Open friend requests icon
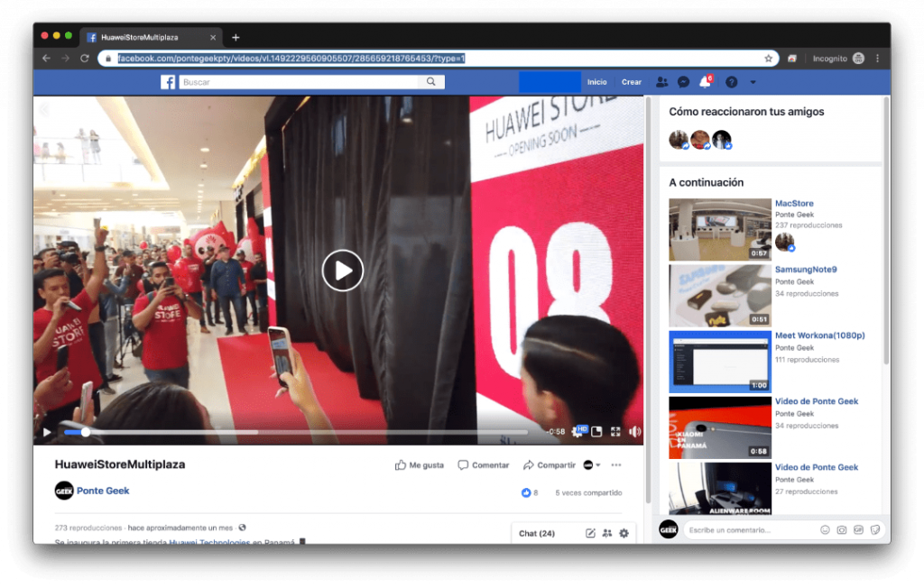The width and height of the screenshot is (924, 588). coord(661,82)
